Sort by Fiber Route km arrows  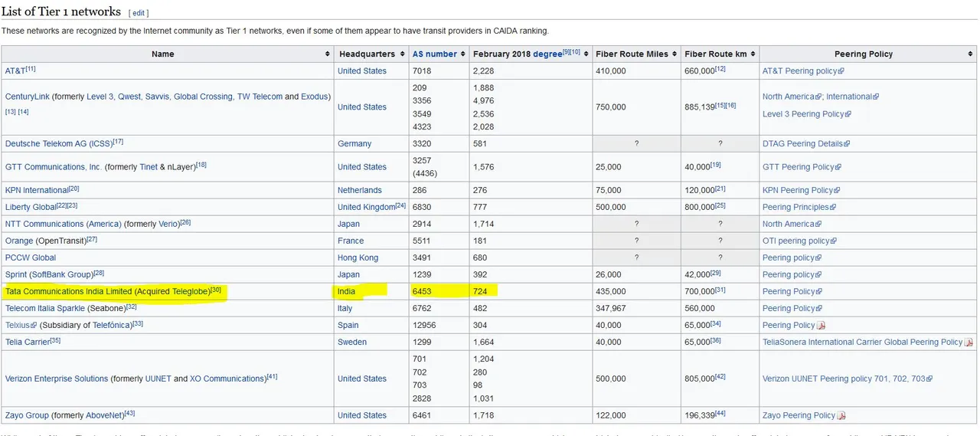click(753, 54)
